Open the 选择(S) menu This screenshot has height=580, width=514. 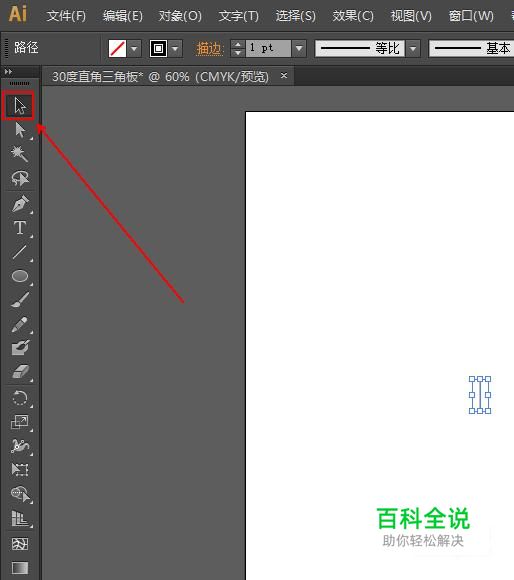(295, 16)
